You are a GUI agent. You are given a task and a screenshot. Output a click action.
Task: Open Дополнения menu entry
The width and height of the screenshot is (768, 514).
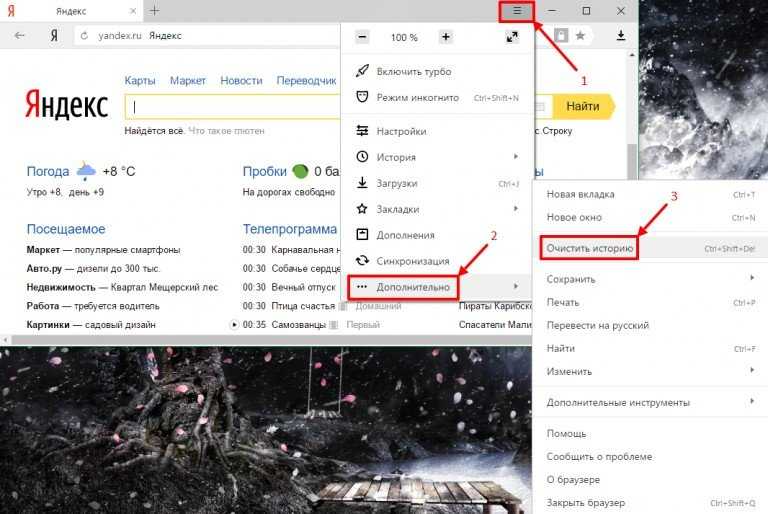point(437,235)
